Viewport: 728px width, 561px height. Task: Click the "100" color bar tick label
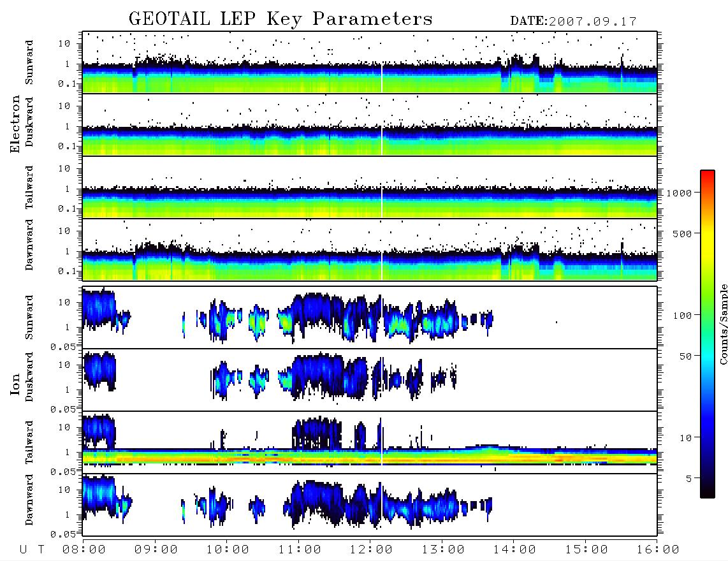(x=682, y=316)
